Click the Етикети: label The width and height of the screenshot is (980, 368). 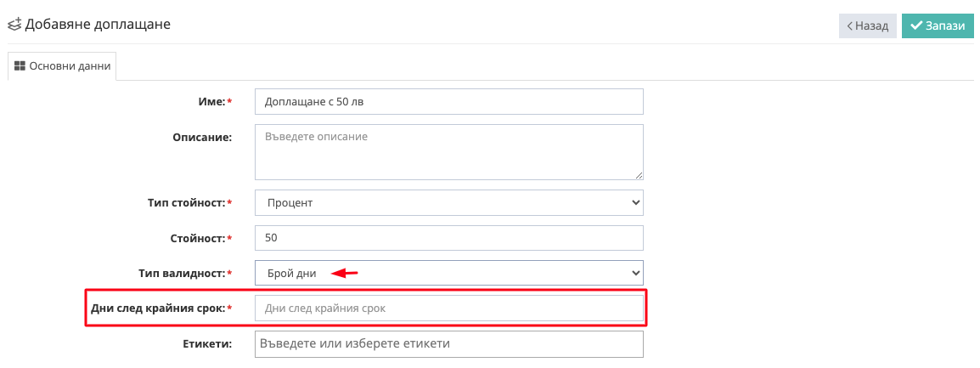click(x=206, y=344)
